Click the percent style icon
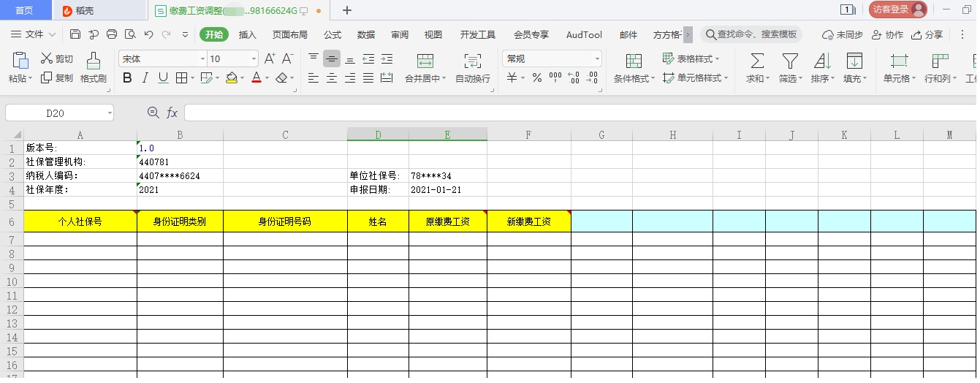The height and width of the screenshot is (383, 980). pyautogui.click(x=536, y=77)
